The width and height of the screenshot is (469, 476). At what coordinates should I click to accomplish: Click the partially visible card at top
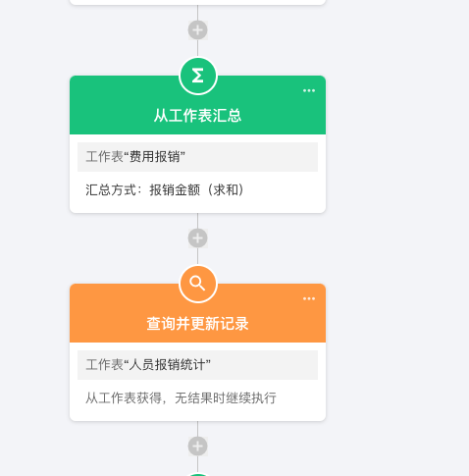(x=197, y=2)
